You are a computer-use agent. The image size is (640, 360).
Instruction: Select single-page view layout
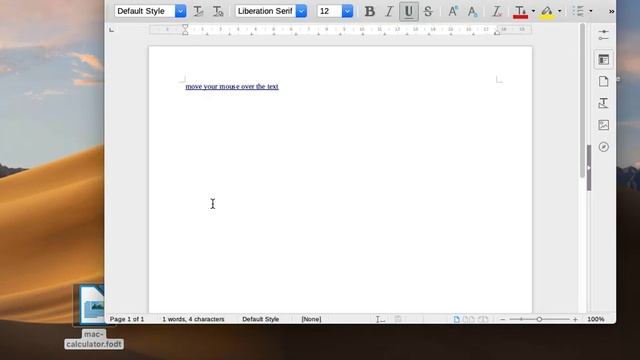click(x=456, y=319)
